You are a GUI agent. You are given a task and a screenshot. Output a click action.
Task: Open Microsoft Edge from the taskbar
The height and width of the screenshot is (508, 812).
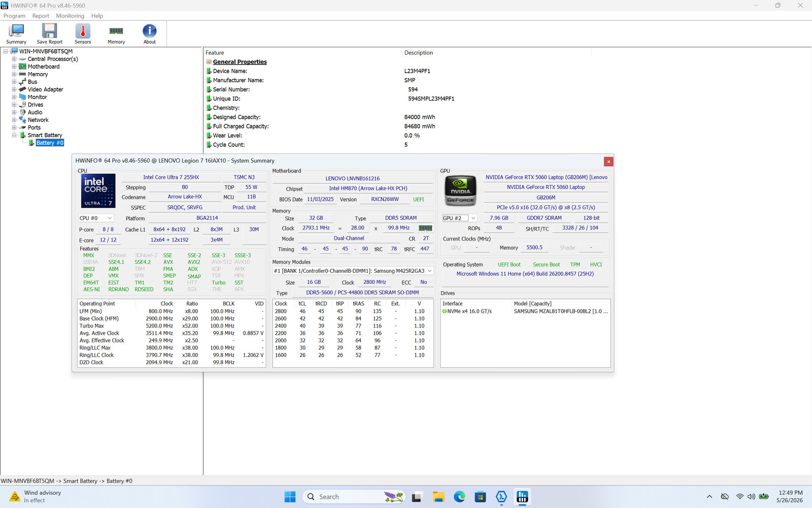coord(459,497)
